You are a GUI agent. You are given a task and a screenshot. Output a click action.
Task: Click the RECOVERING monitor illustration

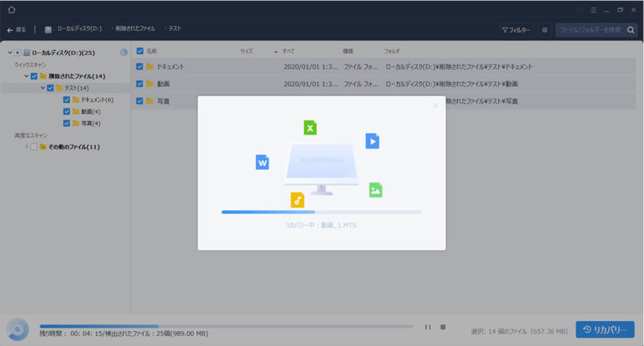point(321,169)
